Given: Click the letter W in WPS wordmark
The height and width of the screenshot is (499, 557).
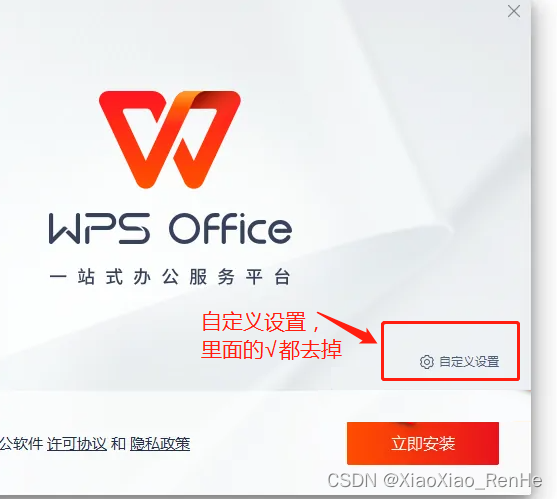Looking at the screenshot, I should [x=65, y=228].
